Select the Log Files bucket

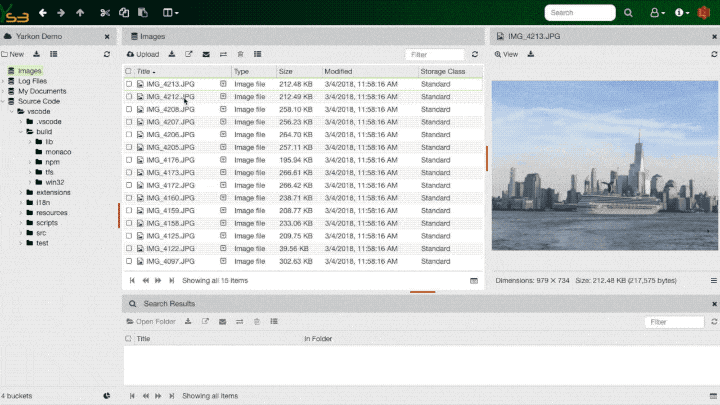(x=32, y=81)
